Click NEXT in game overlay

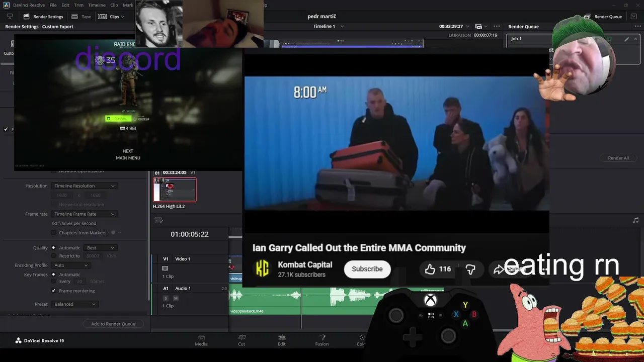pyautogui.click(x=128, y=151)
